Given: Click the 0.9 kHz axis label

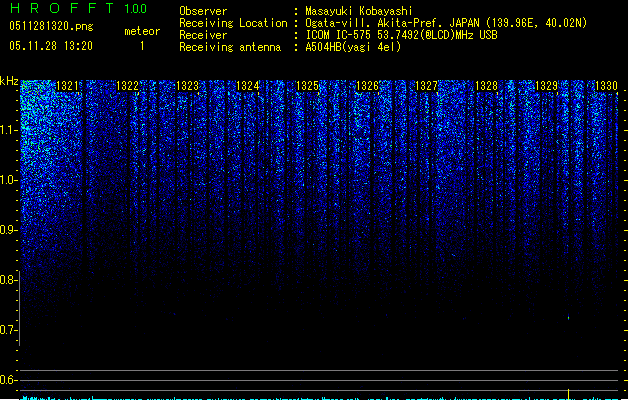Looking at the screenshot, I should click(8, 230).
